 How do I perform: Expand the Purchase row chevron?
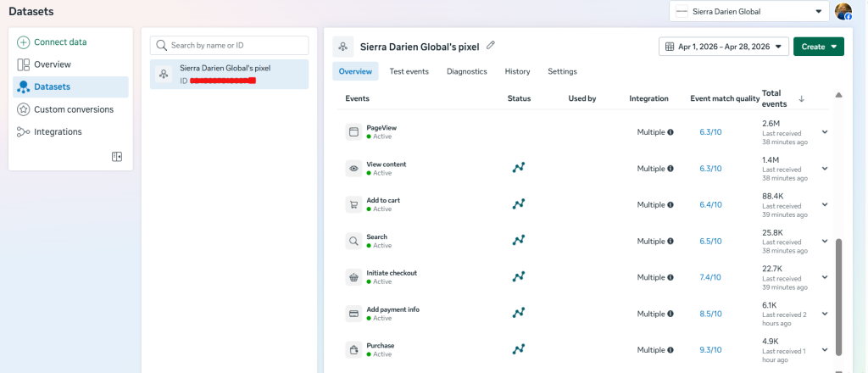[x=825, y=350]
